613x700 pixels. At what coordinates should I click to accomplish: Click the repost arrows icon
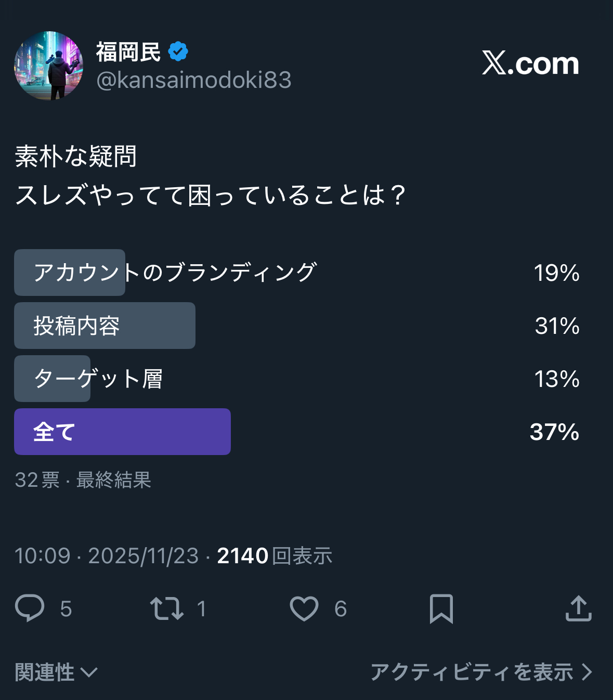pyautogui.click(x=166, y=608)
